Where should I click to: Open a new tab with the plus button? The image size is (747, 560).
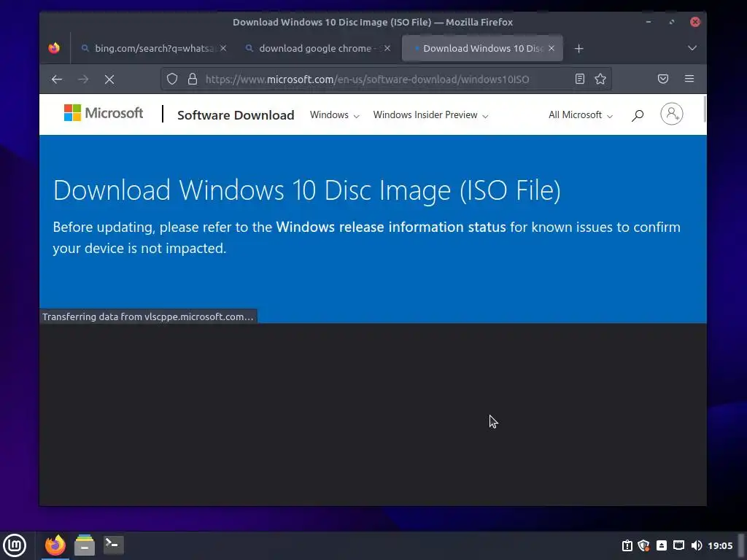(578, 49)
